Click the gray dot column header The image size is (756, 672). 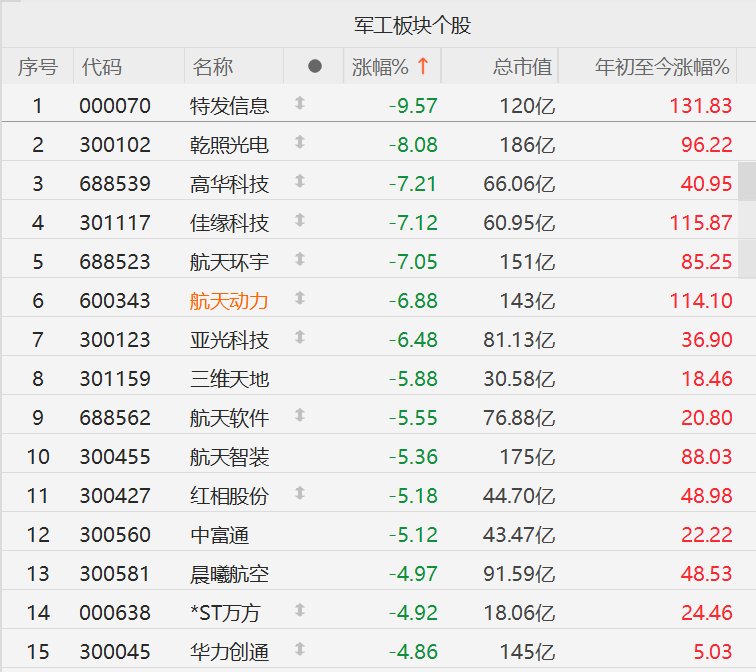point(314,66)
